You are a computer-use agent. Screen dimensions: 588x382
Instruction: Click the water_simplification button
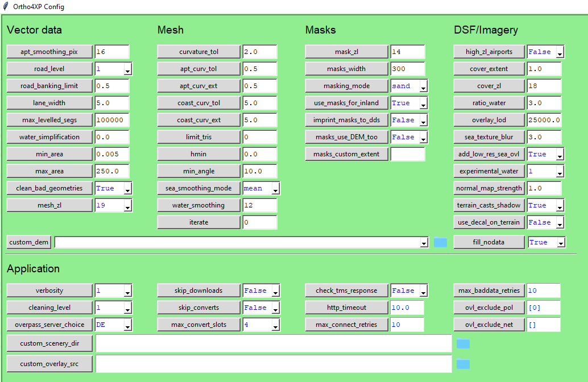(49, 137)
